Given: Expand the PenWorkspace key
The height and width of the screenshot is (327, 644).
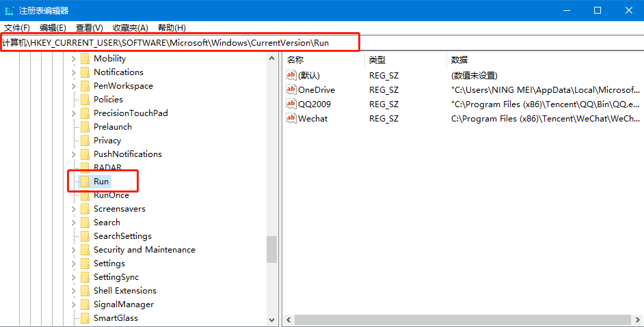Looking at the screenshot, I should [74, 86].
